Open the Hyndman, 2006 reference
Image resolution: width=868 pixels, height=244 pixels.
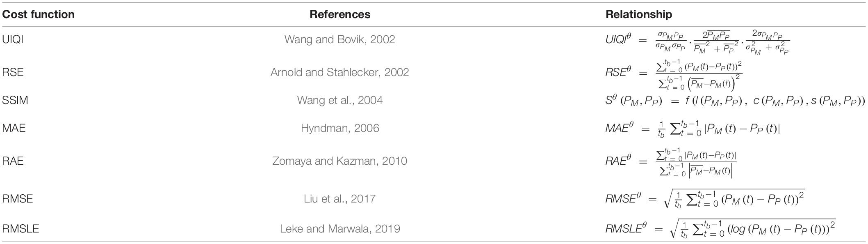(x=339, y=128)
